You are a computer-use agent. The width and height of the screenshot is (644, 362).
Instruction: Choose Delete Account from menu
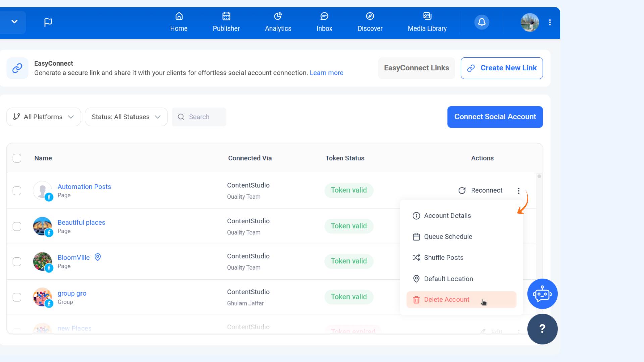[x=461, y=300]
